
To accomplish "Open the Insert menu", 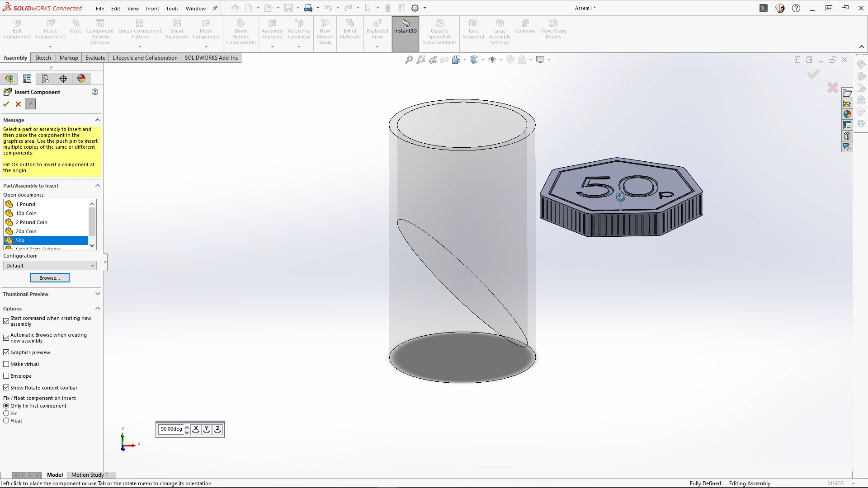I will (x=152, y=8).
